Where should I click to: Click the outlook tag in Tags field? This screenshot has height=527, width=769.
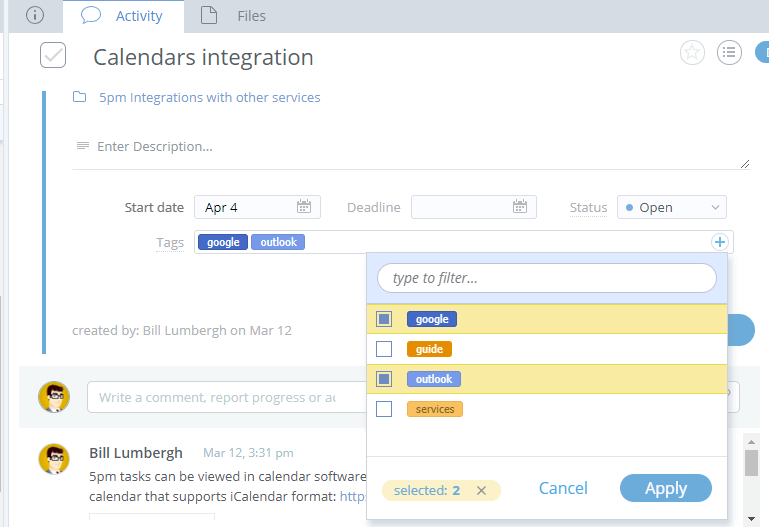point(278,242)
